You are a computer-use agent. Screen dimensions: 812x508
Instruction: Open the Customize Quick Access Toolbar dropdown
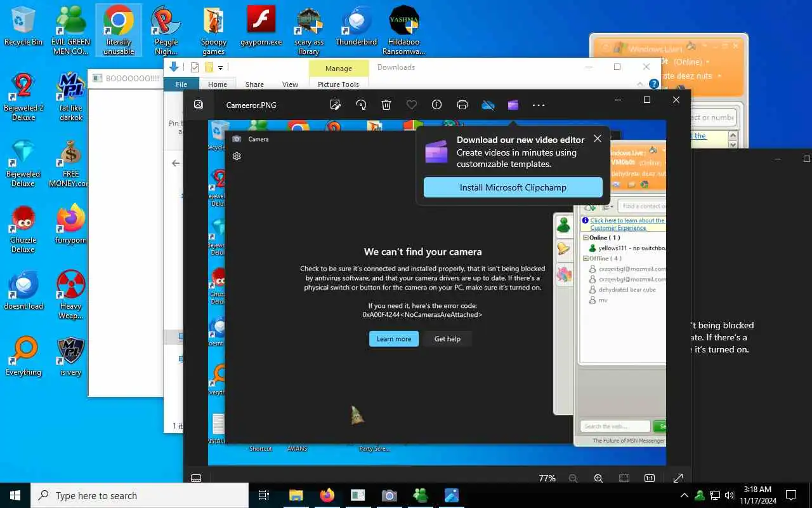coord(220,67)
